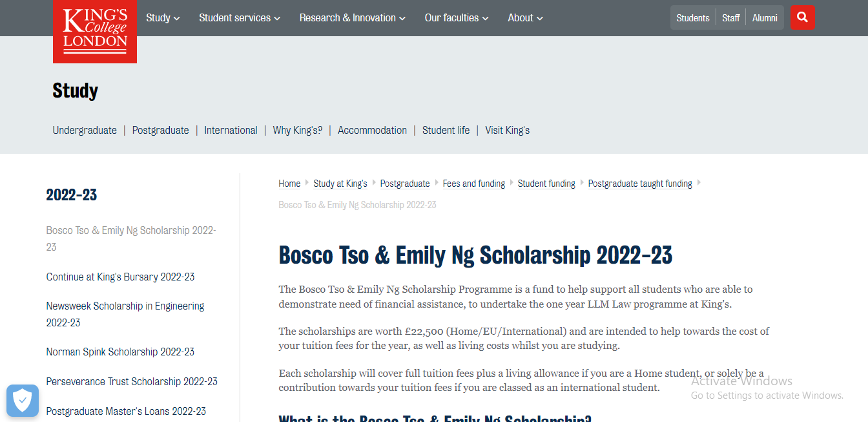Image resolution: width=868 pixels, height=422 pixels.
Task: Click the Postgraduate breadcrumb link
Action: [x=405, y=184]
